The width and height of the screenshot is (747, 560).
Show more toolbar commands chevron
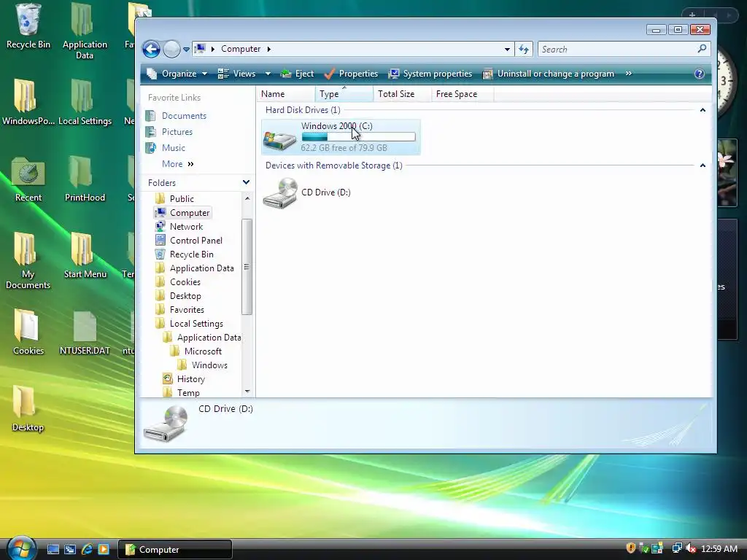coord(628,74)
